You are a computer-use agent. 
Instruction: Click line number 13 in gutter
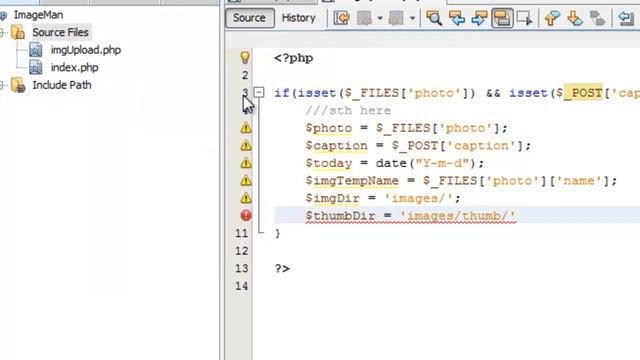click(x=241, y=268)
